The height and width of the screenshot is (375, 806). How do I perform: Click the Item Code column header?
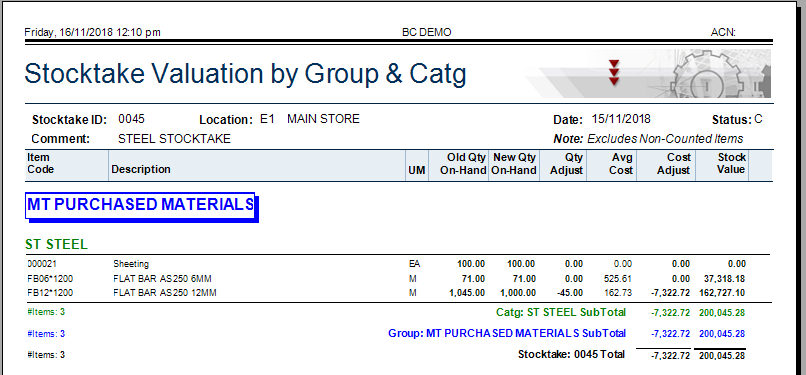(41, 163)
